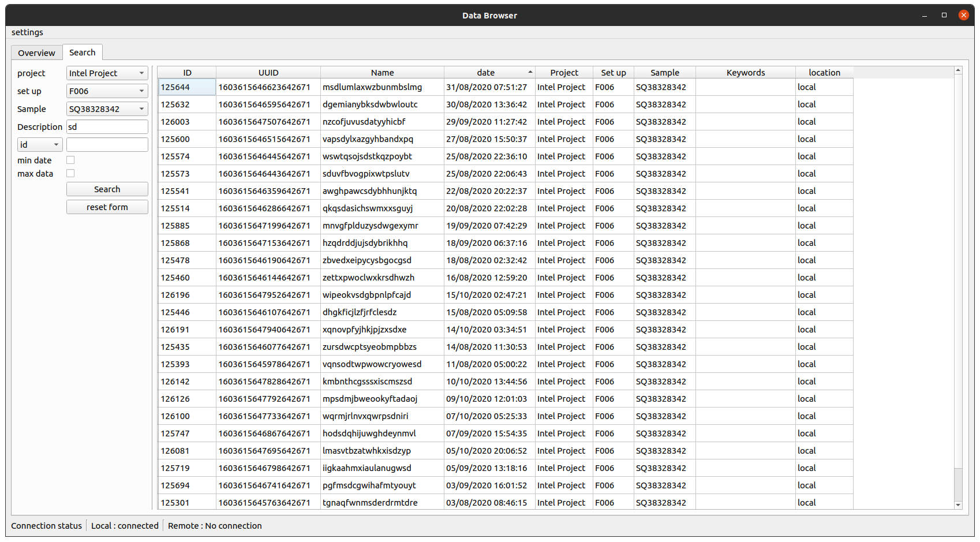Viewport: 980px width, 542px height.
Task: Close the Data Browser window
Action: (964, 16)
